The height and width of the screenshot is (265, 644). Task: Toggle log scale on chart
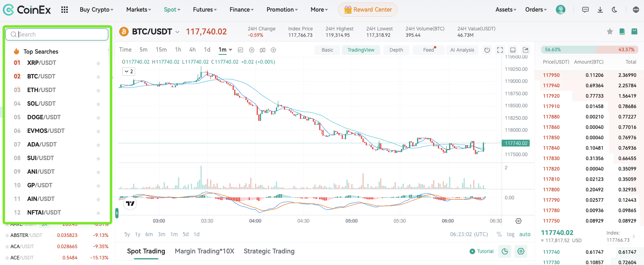click(510, 234)
